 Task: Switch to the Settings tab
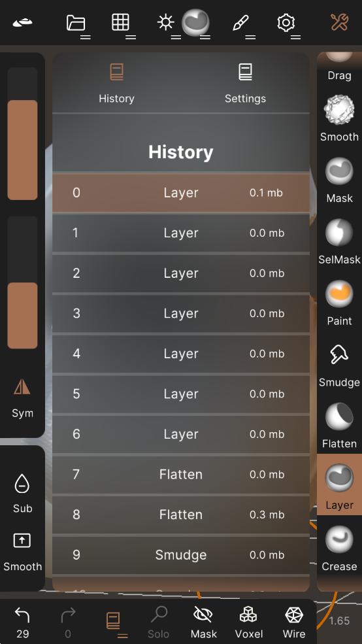(x=245, y=84)
